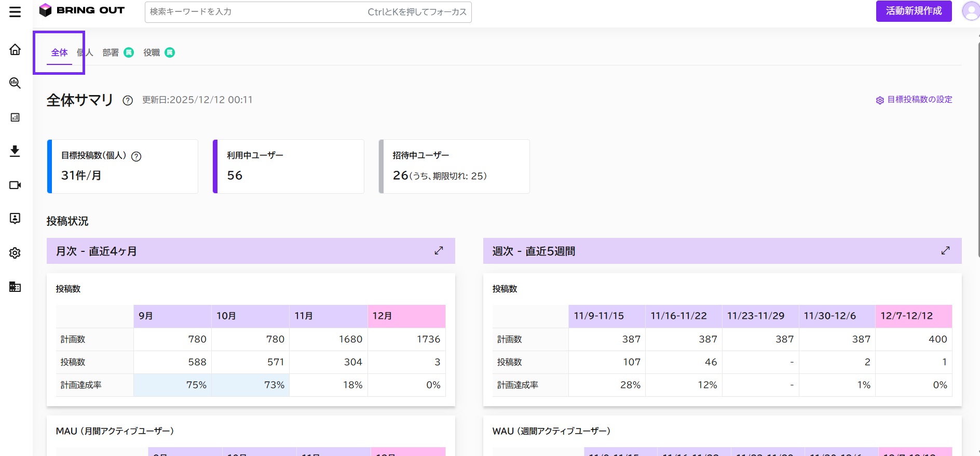Click the 400 weekly planned cell

(914, 339)
